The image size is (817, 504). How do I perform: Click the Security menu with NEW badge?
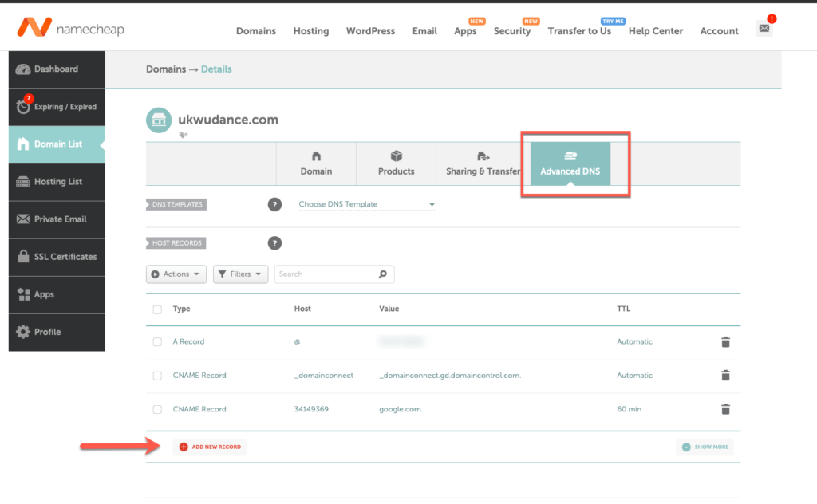click(x=512, y=31)
